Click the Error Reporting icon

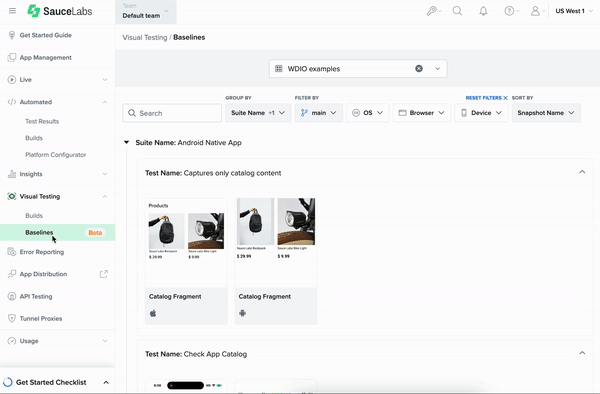[12, 252]
